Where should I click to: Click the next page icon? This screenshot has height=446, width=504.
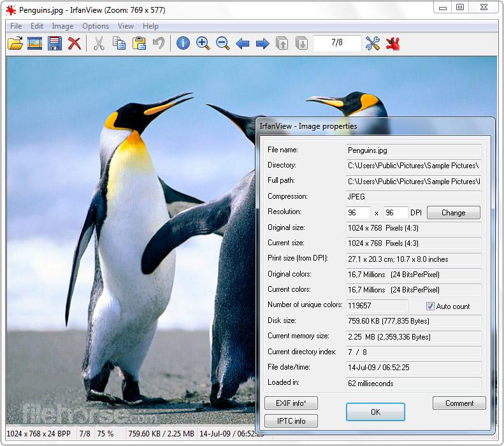pos(301,43)
